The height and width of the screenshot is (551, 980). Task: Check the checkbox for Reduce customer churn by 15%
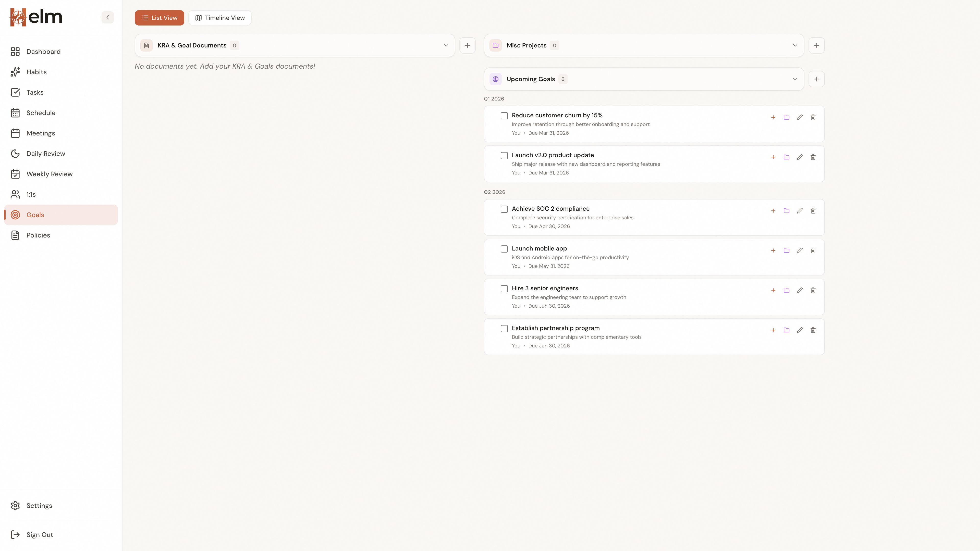(504, 116)
